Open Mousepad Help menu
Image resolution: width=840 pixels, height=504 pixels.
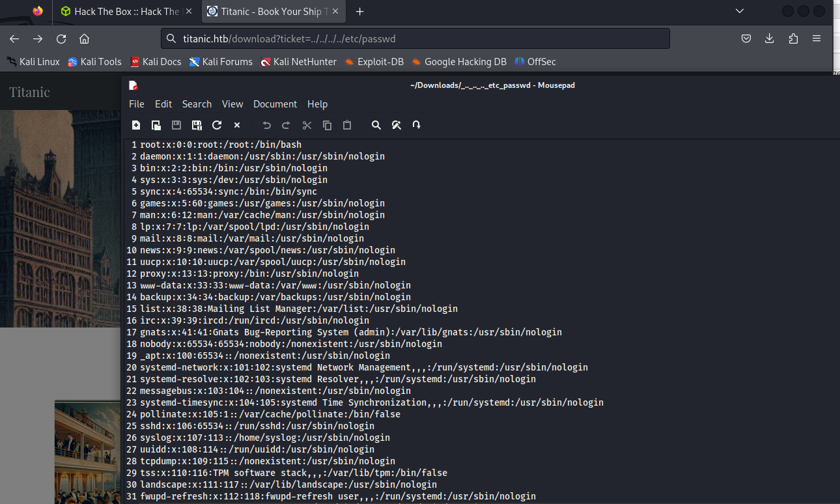318,104
